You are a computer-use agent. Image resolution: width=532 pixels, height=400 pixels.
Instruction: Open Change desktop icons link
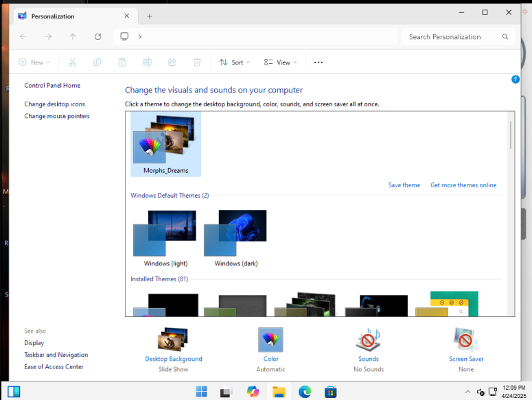[55, 104]
